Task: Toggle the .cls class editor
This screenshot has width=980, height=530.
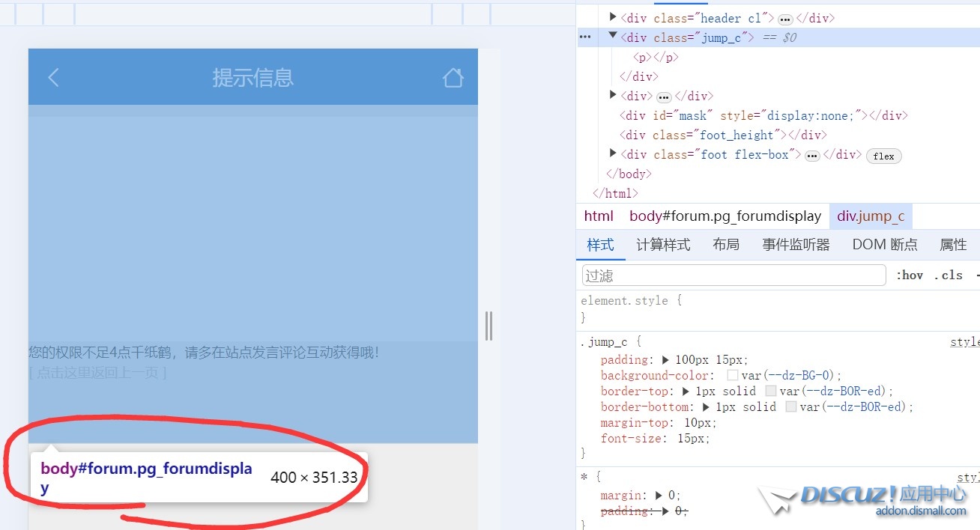Action: pyautogui.click(x=949, y=275)
